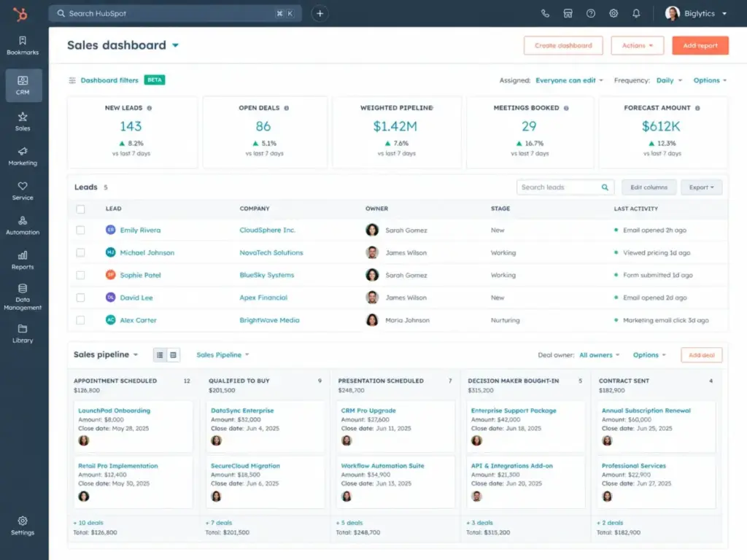Open the pipeline Options dropdown
The width and height of the screenshot is (747, 560).
click(649, 355)
